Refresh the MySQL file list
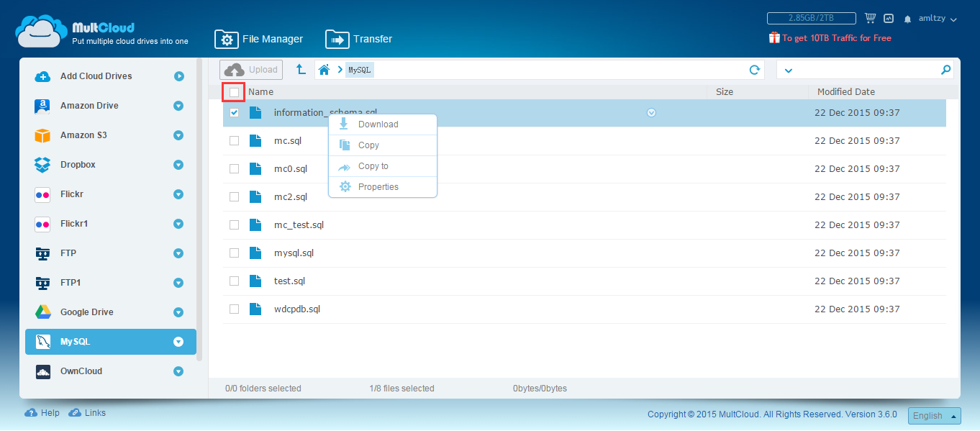This screenshot has height=431, width=980. [755, 70]
